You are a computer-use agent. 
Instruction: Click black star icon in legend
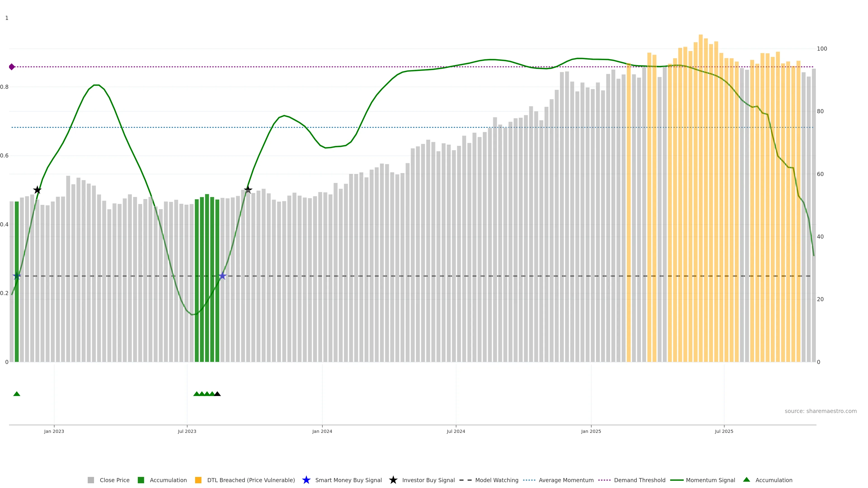tap(393, 480)
